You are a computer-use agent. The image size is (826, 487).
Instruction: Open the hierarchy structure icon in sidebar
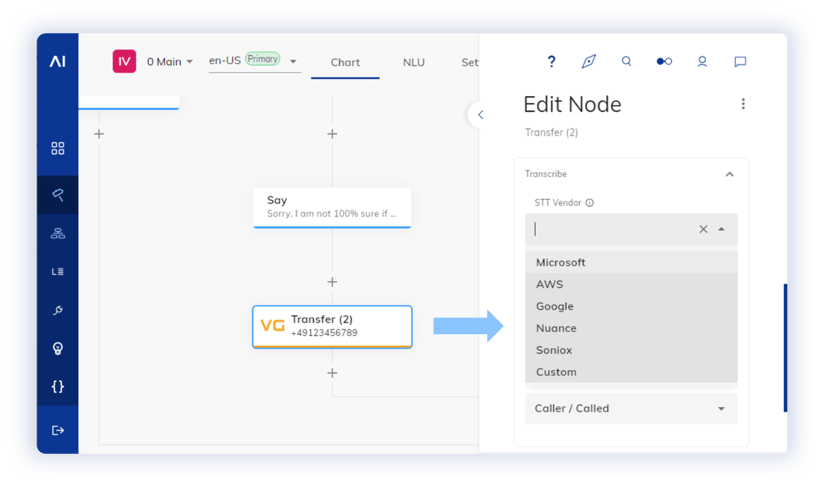click(x=57, y=233)
